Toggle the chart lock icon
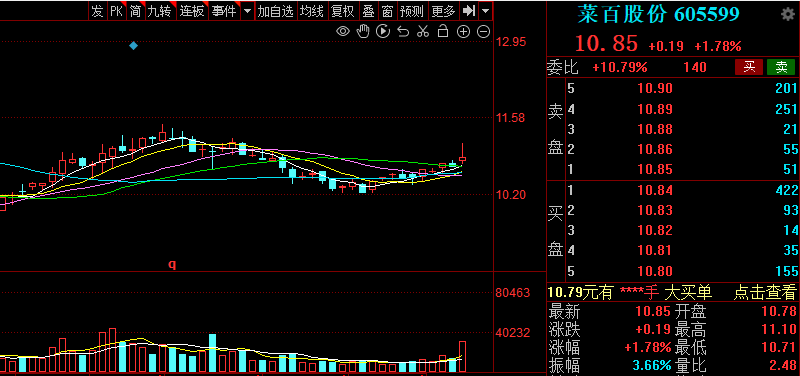 443,32
